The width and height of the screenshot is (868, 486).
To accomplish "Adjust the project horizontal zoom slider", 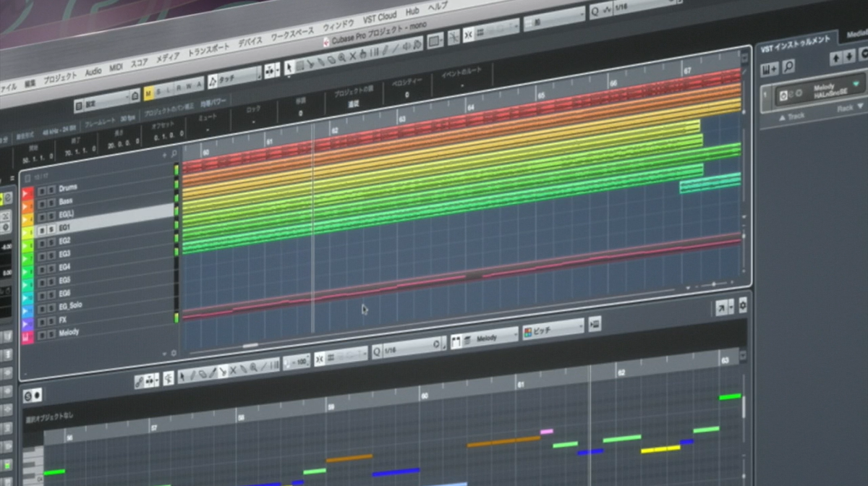I will tap(714, 284).
